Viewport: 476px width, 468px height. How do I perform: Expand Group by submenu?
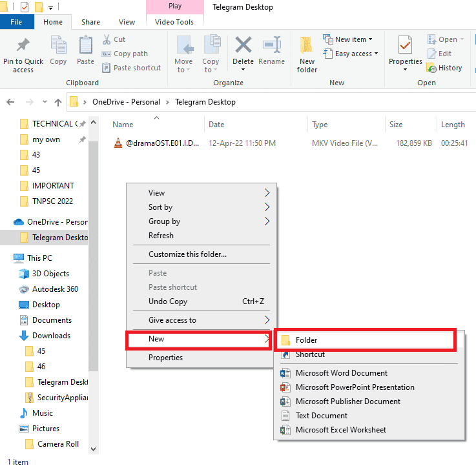pyautogui.click(x=267, y=221)
